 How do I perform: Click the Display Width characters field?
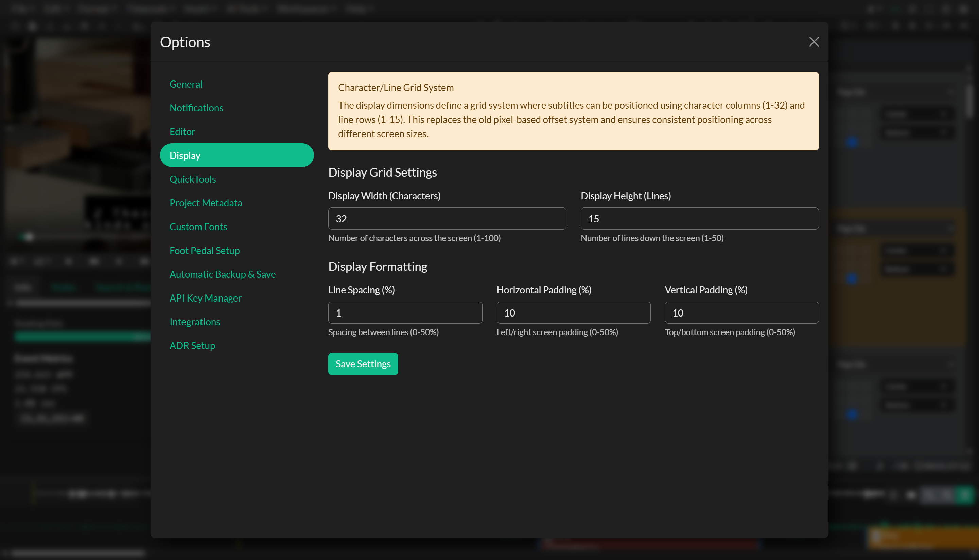coord(447,218)
